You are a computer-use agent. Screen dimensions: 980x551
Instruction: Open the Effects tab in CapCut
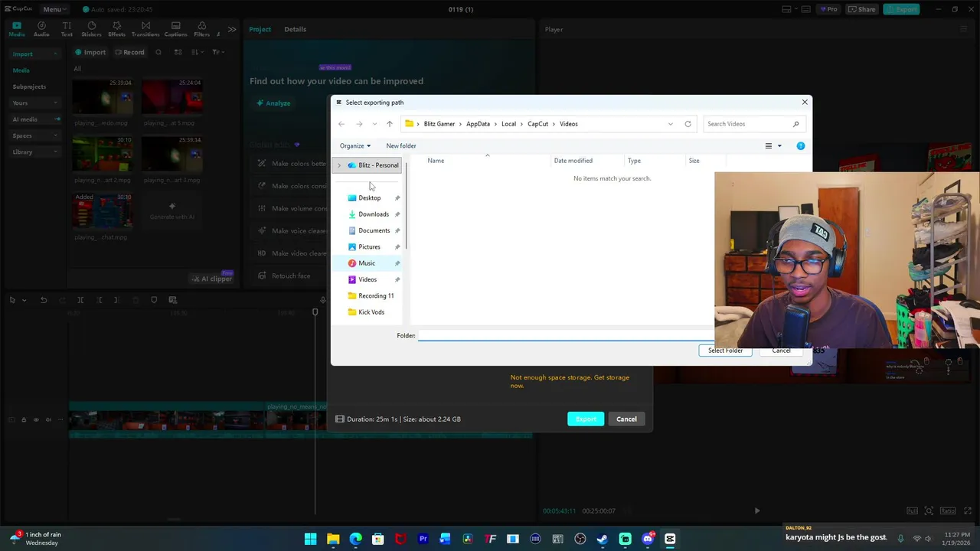click(x=116, y=29)
